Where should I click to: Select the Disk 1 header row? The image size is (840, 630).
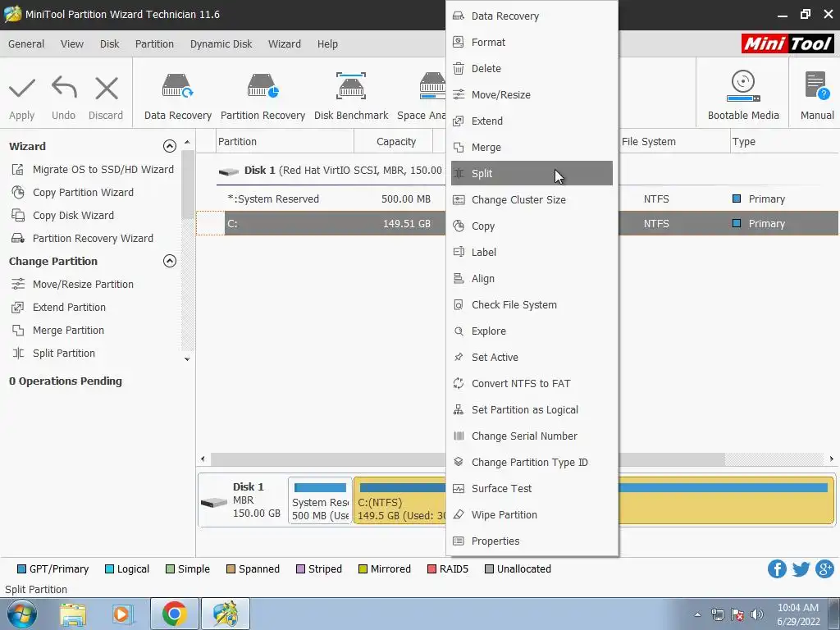coord(331,171)
